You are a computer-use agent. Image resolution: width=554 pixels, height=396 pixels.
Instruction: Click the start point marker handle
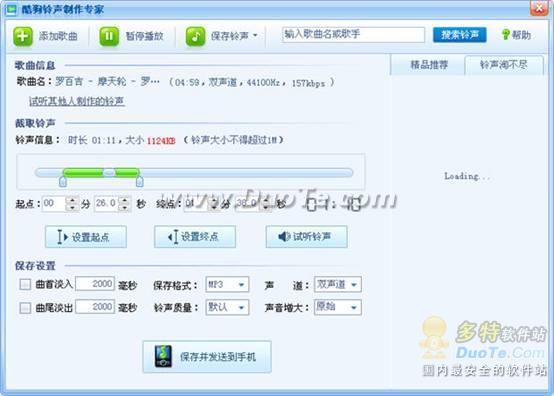pyautogui.click(x=63, y=182)
